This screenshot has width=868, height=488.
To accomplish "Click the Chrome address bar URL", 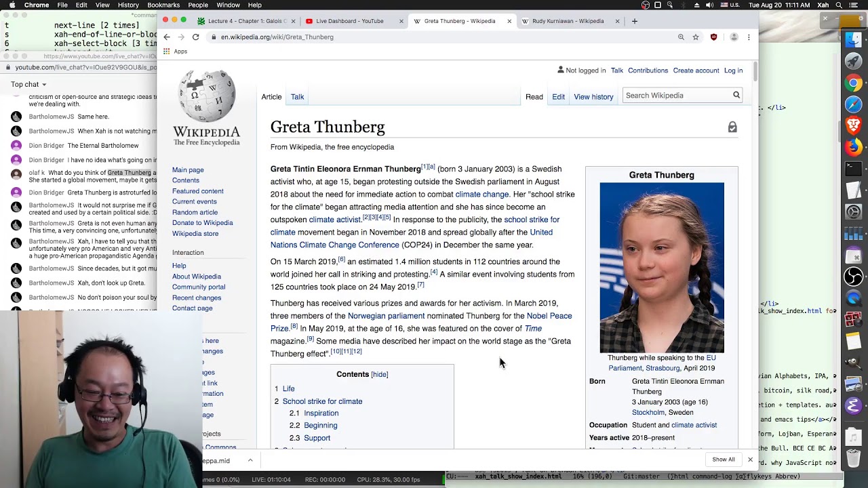I will point(277,37).
